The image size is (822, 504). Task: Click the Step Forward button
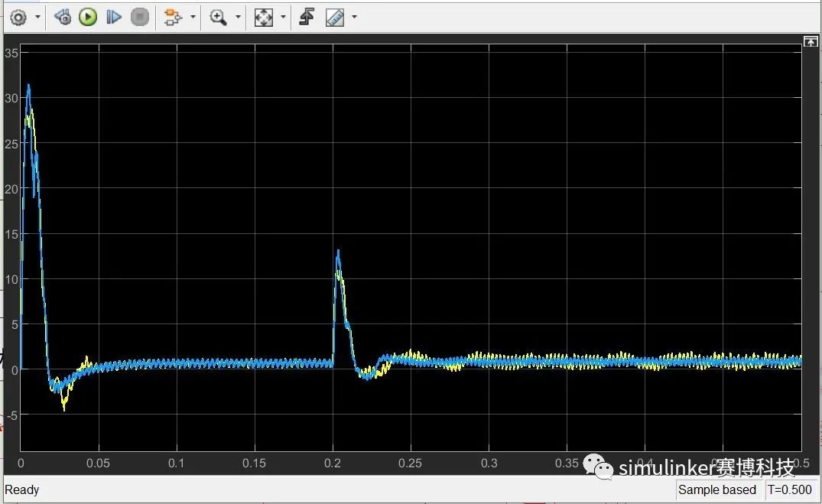point(114,18)
